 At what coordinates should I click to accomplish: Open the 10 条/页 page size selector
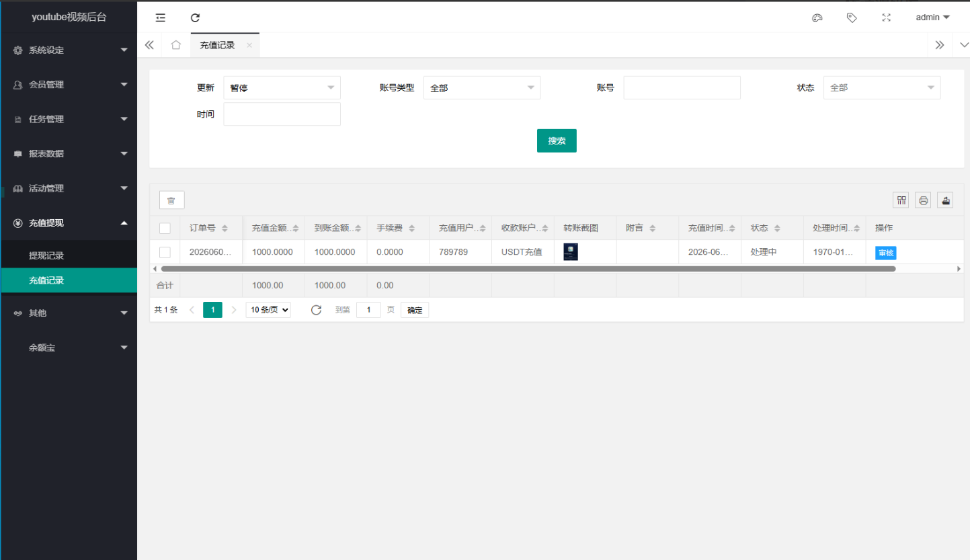pyautogui.click(x=268, y=310)
